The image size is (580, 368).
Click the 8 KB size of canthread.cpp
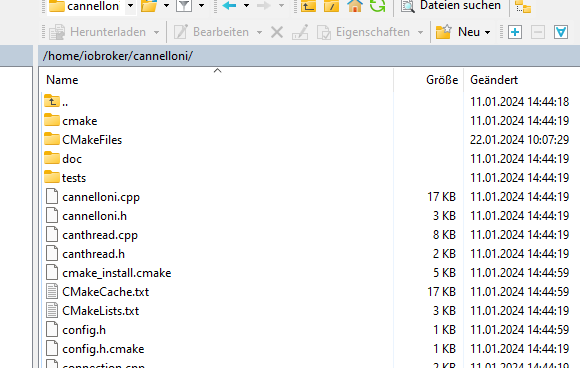click(x=444, y=235)
